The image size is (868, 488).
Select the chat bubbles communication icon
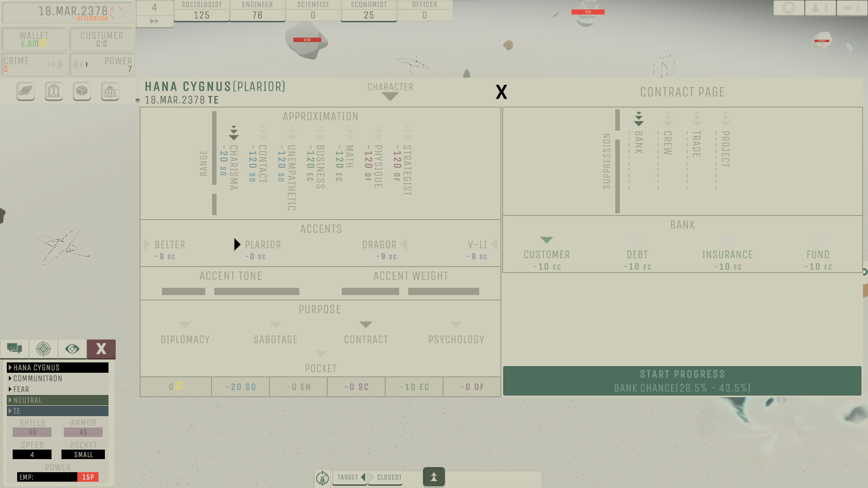[x=14, y=349]
